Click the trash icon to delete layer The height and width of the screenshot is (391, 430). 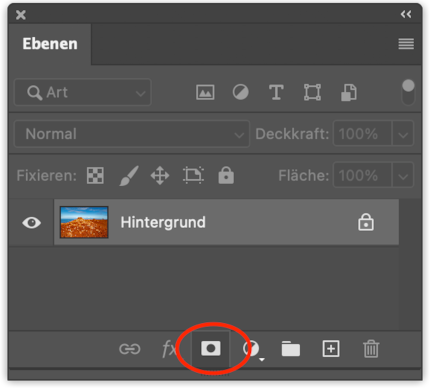[371, 349]
